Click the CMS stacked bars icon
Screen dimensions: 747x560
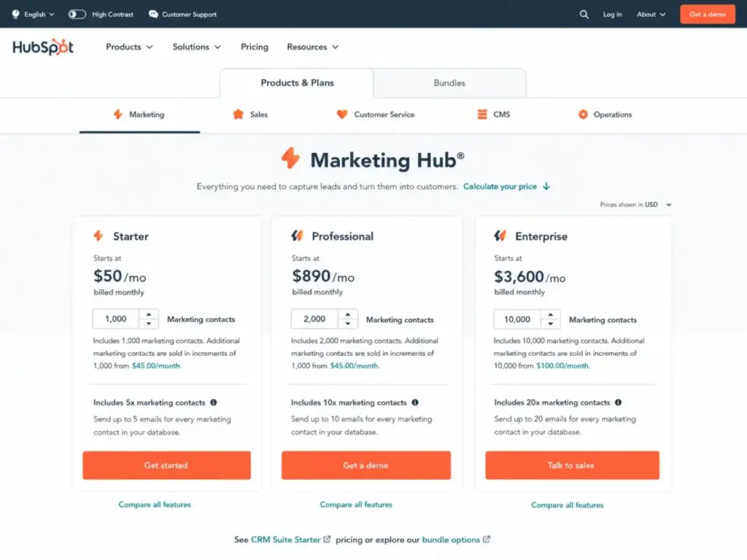[482, 114]
